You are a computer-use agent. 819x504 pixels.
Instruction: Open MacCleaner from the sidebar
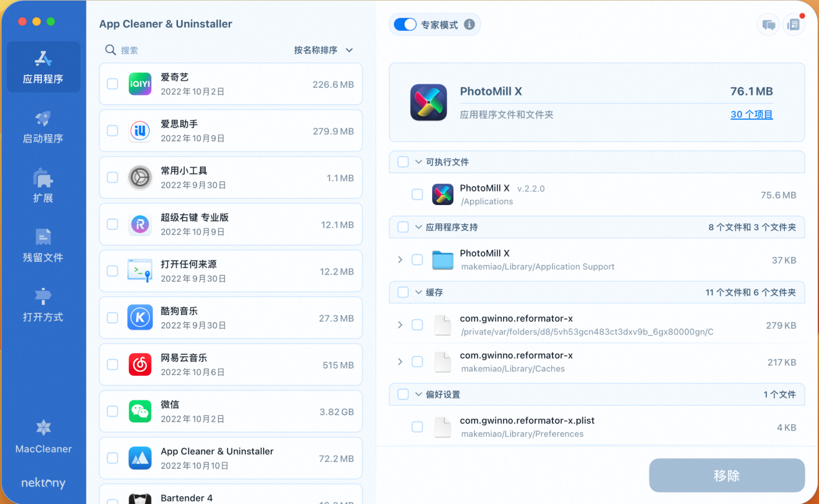43,436
